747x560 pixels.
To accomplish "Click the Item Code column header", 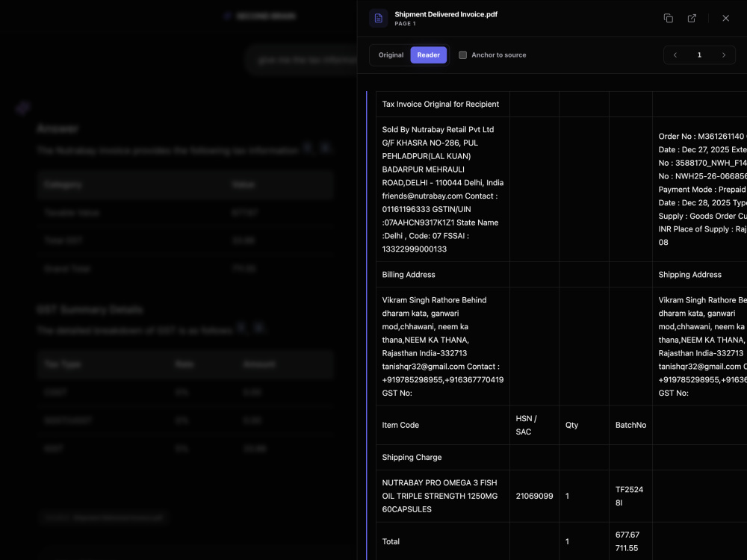I will point(442,426).
